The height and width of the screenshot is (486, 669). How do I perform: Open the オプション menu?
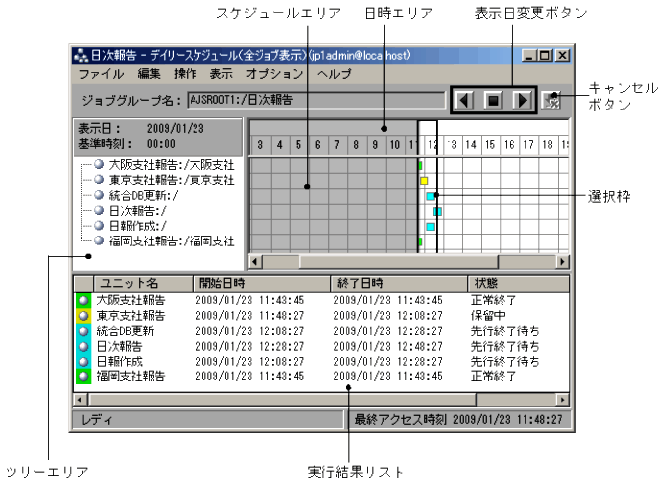274,74
